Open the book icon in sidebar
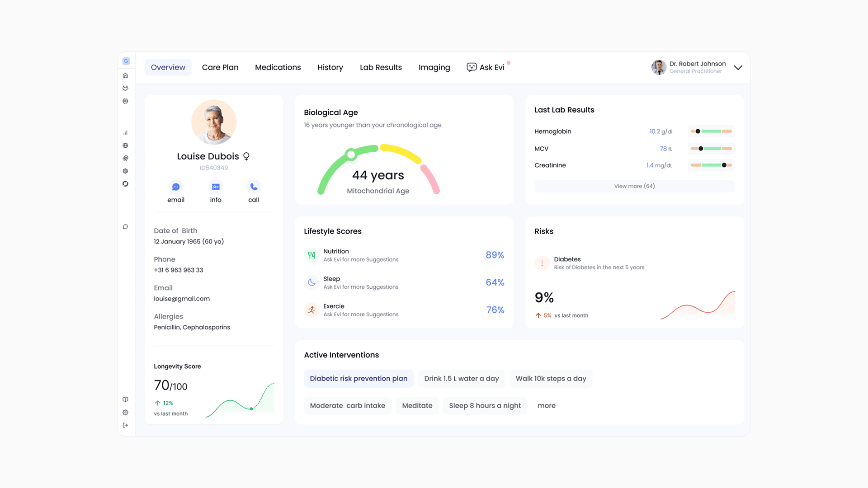Screen dimensions: 868x488 click(x=125, y=399)
